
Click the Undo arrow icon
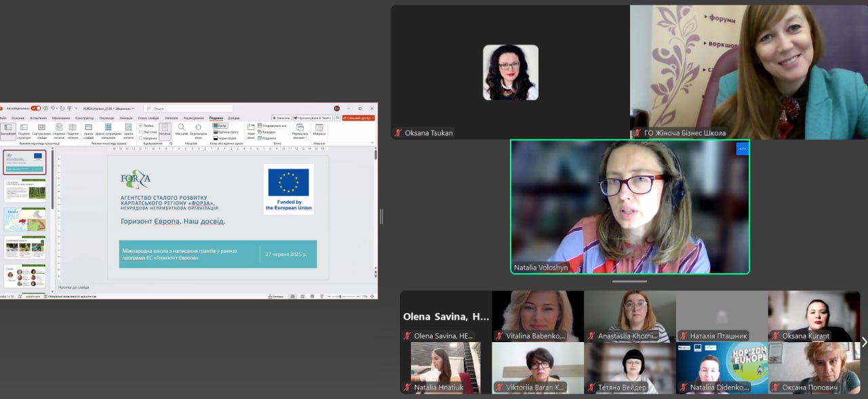click(53, 108)
